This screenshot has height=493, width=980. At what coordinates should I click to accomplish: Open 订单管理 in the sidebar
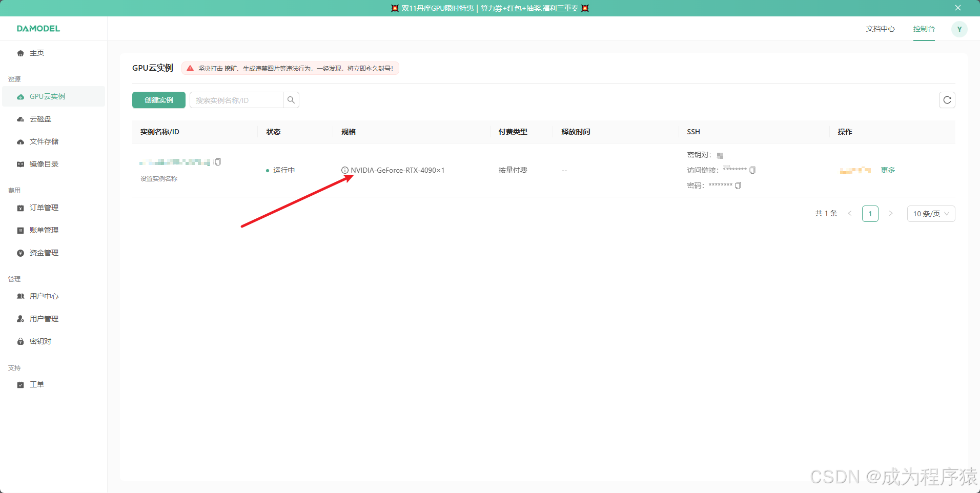[x=53, y=208]
